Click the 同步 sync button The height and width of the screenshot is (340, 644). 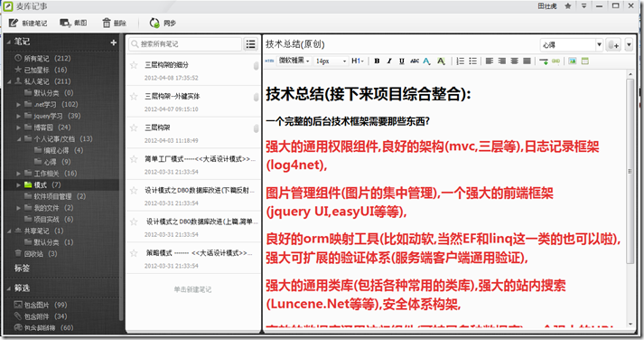[163, 23]
